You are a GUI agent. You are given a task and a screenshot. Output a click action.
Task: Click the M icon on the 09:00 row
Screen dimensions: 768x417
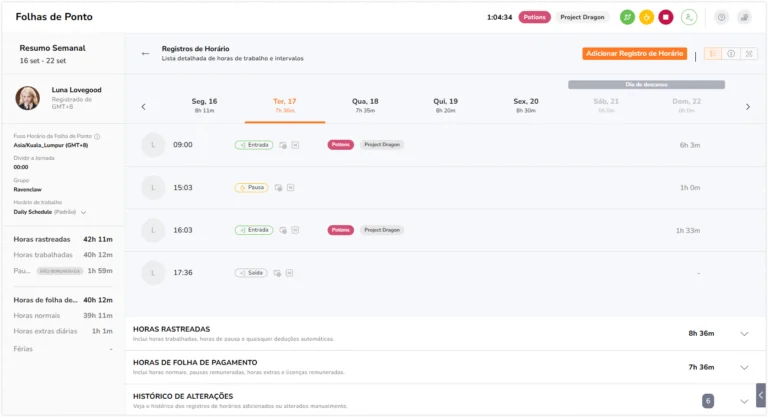pos(295,145)
